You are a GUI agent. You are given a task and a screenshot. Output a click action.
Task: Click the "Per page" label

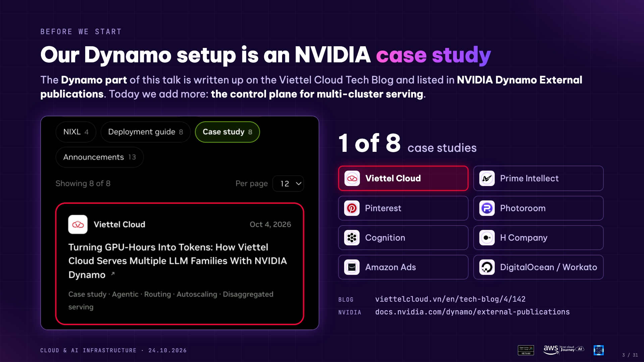tap(252, 183)
